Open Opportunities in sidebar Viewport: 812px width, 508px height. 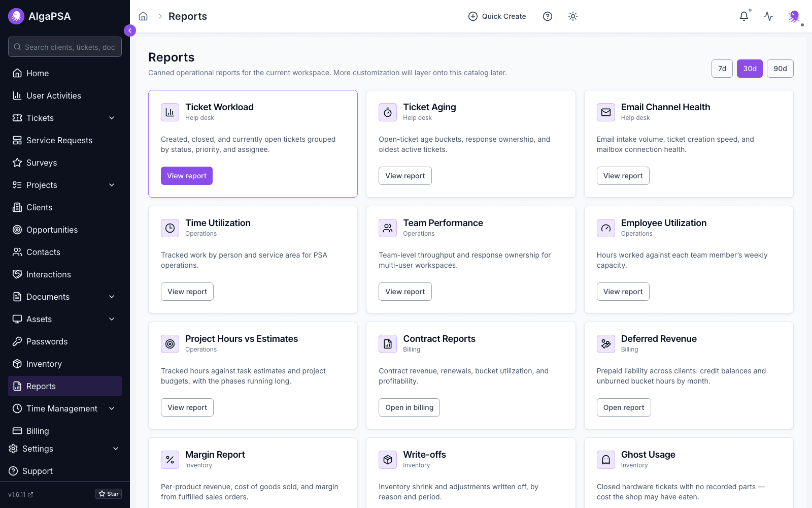(65, 230)
